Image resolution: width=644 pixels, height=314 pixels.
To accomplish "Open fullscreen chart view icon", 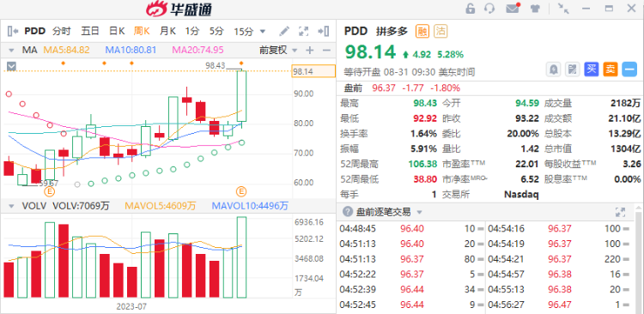I will [303, 31].
